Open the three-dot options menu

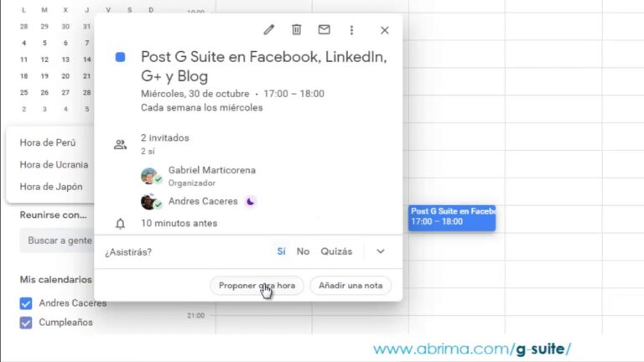[x=351, y=30]
